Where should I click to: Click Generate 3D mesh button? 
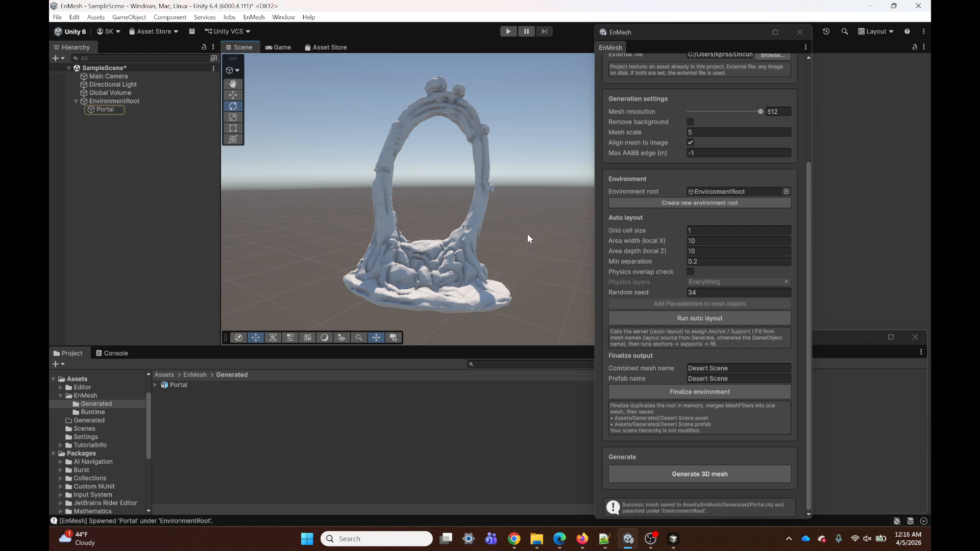pyautogui.click(x=699, y=474)
